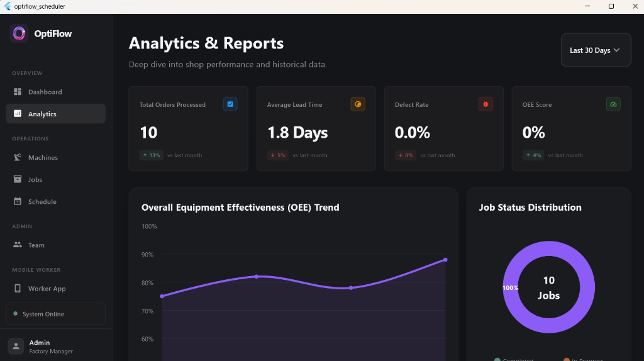Click the 100% axis label on OEE chart
Image resolution: width=644 pixels, height=361 pixels.
point(149,226)
